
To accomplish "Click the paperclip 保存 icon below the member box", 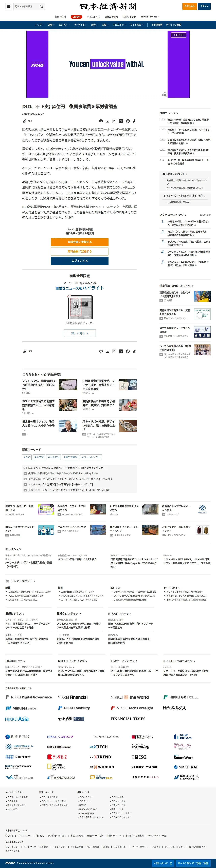I will tap(25, 352).
